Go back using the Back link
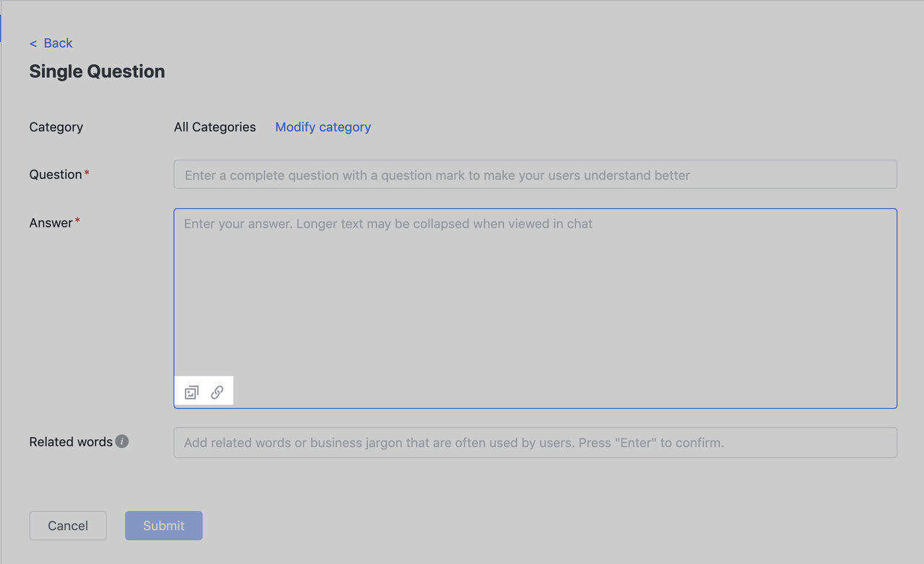This screenshot has height=564, width=924. pyautogui.click(x=58, y=43)
